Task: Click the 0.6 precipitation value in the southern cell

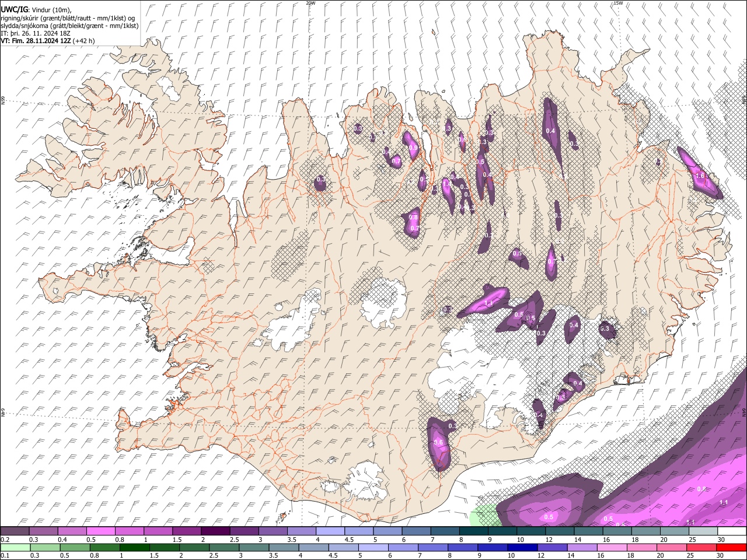Action: click(439, 443)
